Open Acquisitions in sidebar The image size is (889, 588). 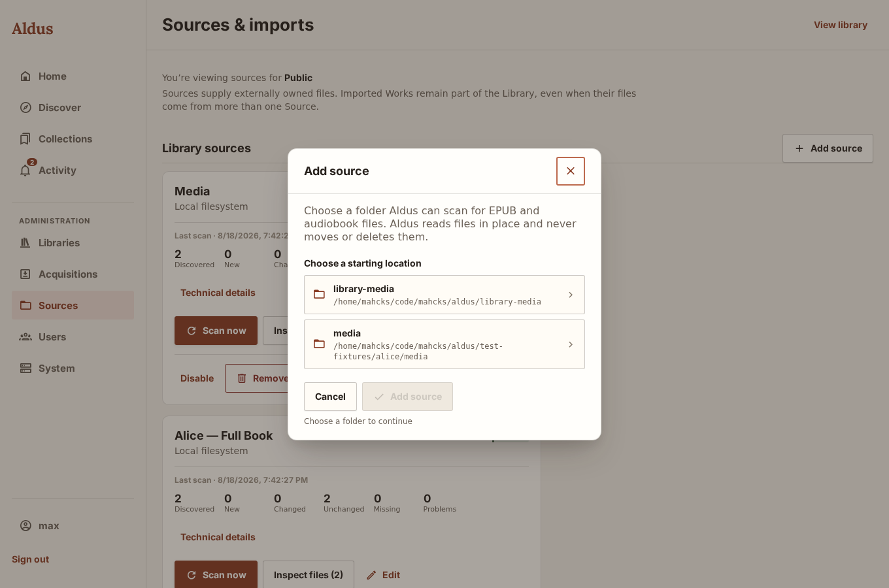73,274
